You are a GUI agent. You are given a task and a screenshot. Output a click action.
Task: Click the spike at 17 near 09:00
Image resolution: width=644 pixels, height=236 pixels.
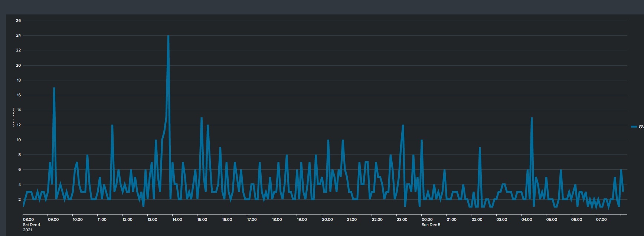coord(54,89)
